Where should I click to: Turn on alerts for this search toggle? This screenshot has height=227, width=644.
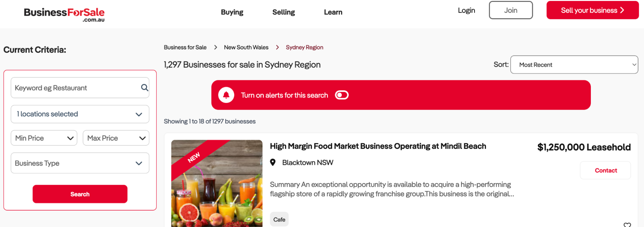(x=342, y=95)
